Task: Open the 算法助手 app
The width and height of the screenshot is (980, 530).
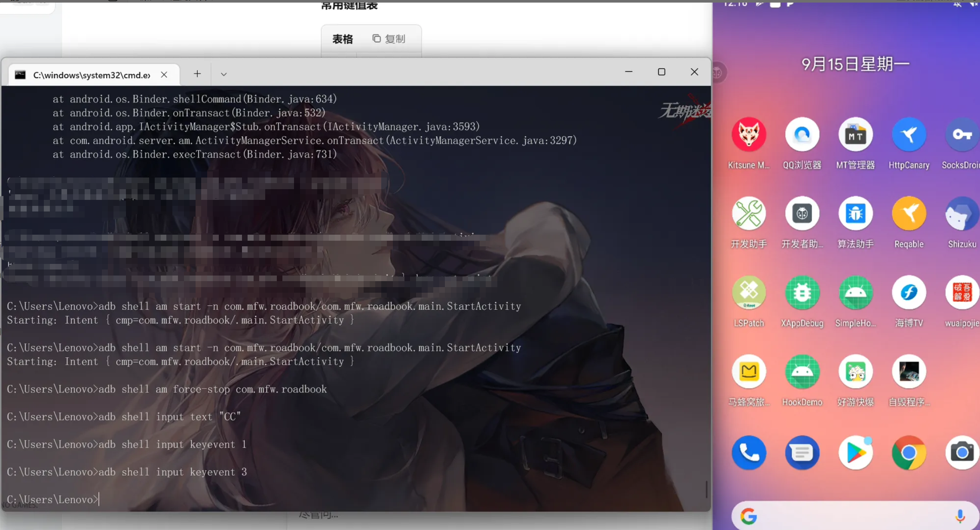Action: [x=855, y=214]
